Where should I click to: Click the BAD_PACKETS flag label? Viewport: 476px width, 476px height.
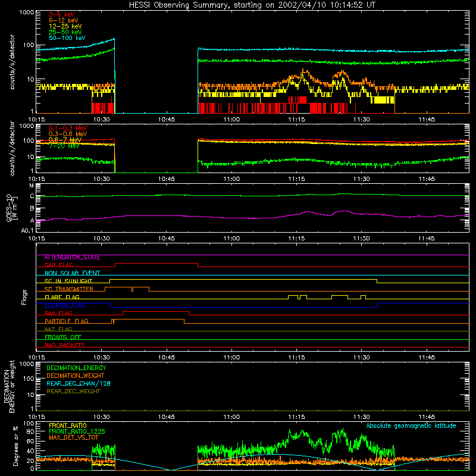click(x=65, y=345)
